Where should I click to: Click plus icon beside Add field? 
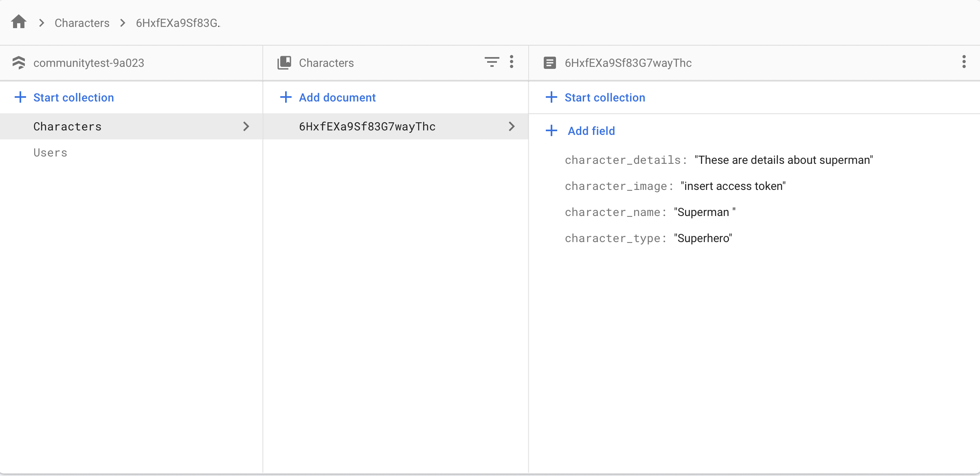coord(551,130)
